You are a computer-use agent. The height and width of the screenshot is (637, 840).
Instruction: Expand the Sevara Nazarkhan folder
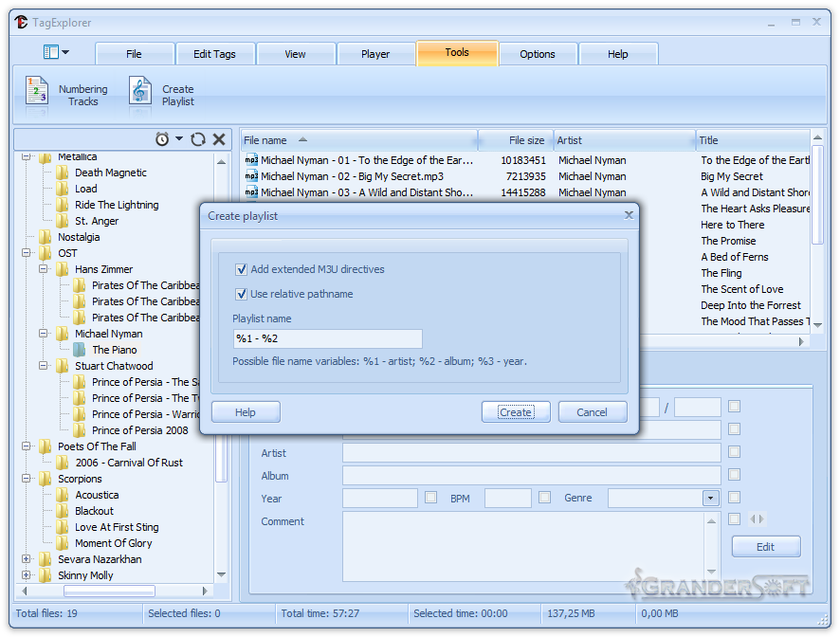27,559
